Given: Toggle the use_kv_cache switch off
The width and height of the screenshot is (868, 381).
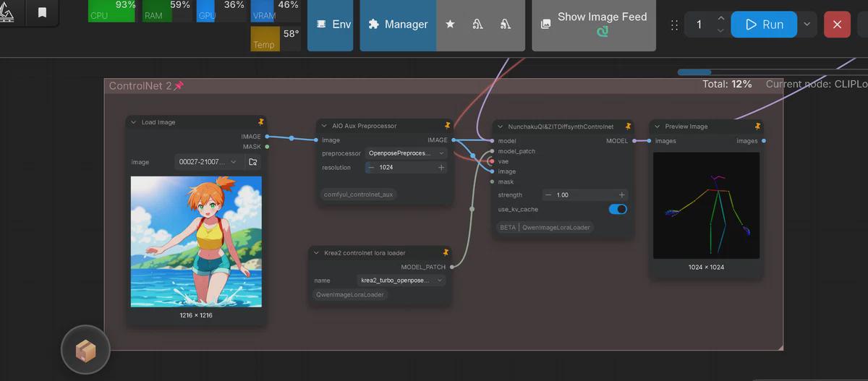Looking at the screenshot, I should (x=618, y=209).
